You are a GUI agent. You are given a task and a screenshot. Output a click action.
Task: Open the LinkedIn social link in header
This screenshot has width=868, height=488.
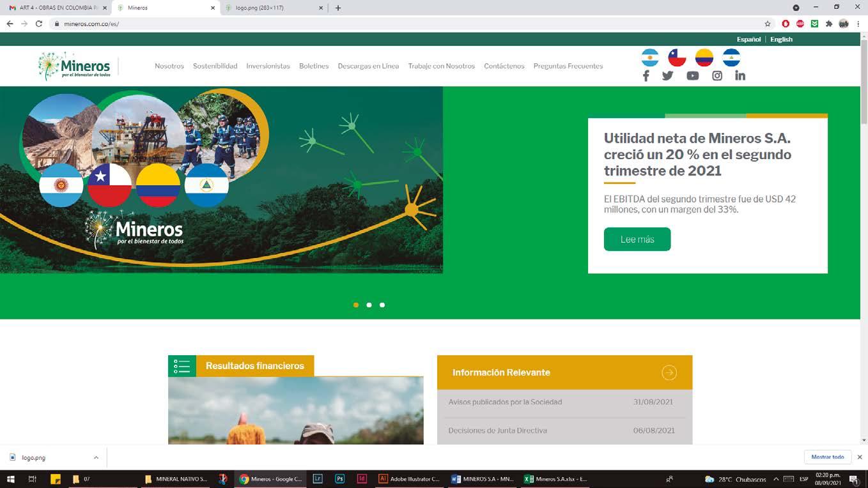pyautogui.click(x=740, y=76)
